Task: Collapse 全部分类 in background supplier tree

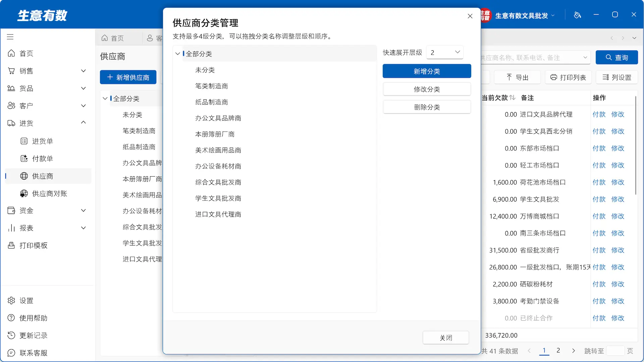Action: pos(105,98)
